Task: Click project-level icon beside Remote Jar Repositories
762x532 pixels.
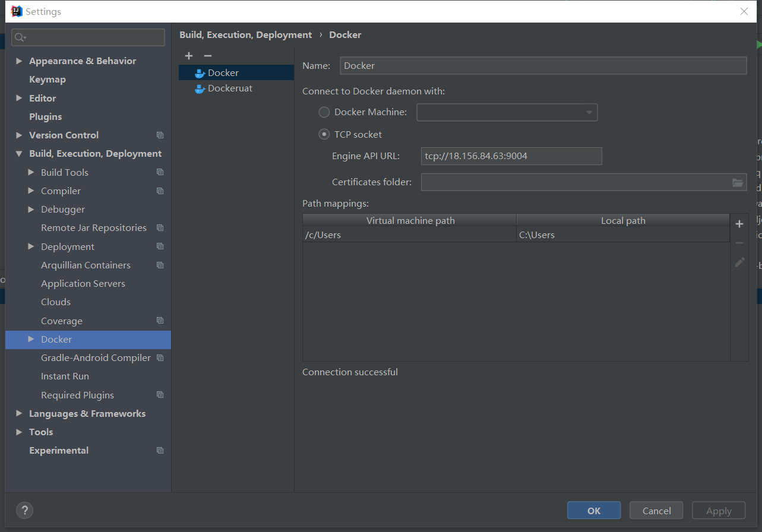Action: 160,228
